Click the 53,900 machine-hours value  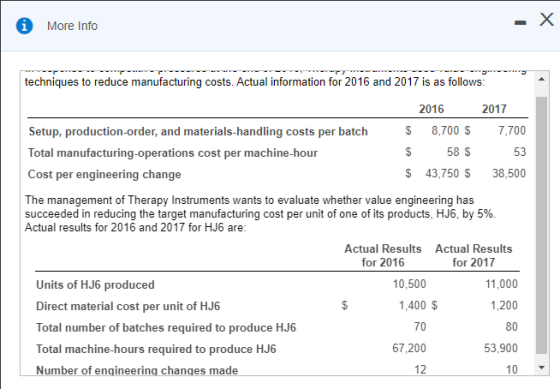point(501,348)
